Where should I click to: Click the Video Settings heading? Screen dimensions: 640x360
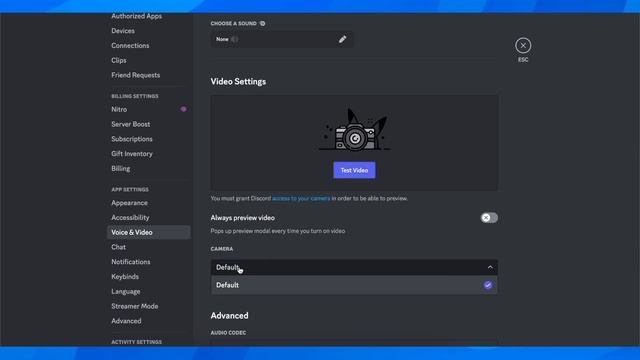click(238, 82)
